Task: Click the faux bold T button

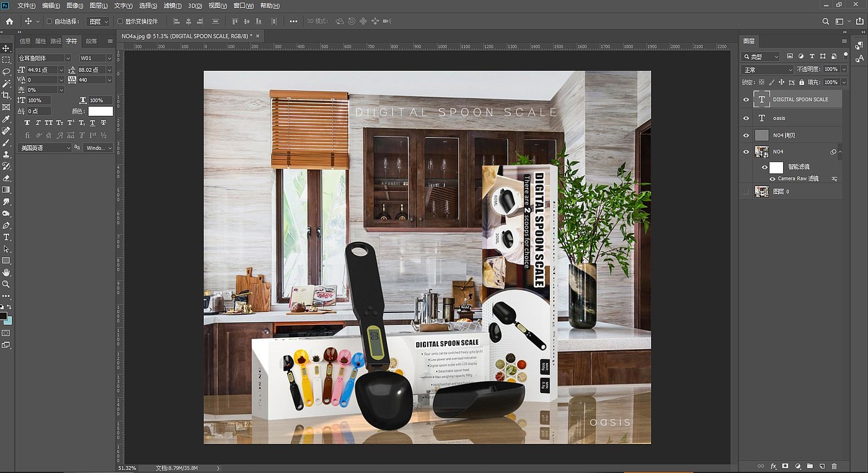Action: point(27,123)
